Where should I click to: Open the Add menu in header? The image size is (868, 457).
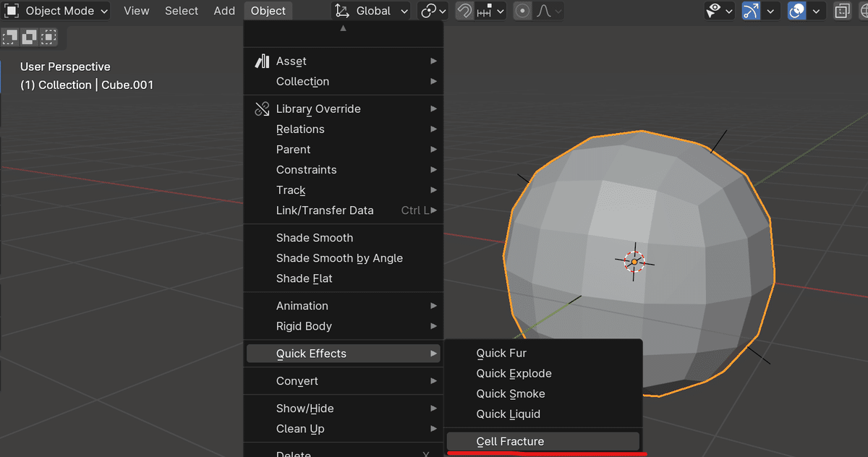pyautogui.click(x=224, y=11)
